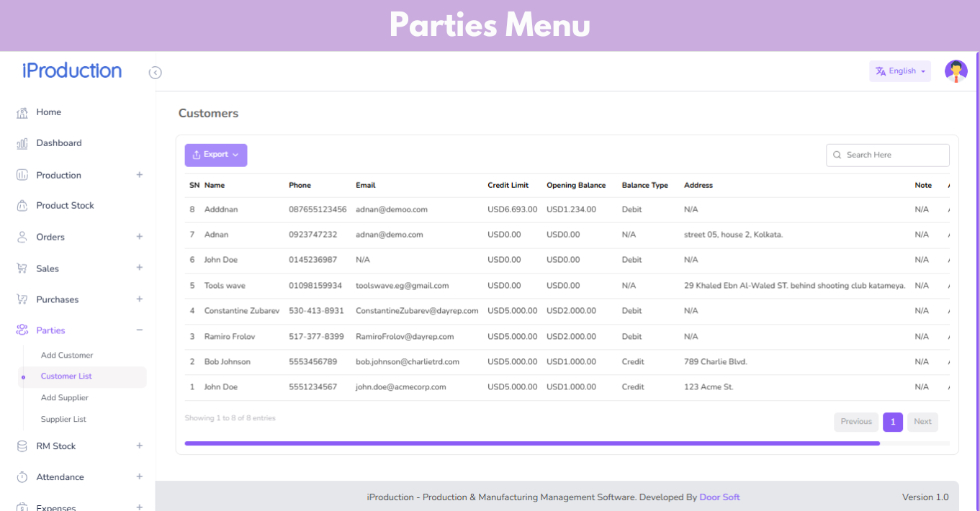
Task: Click the Constantine Zubarev name cell
Action: tap(242, 311)
